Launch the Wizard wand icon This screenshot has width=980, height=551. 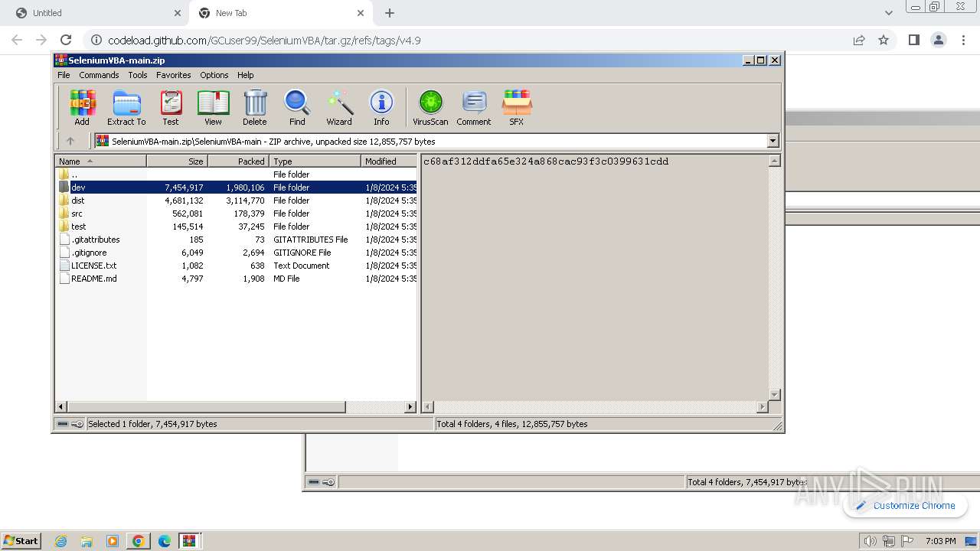pos(339,108)
